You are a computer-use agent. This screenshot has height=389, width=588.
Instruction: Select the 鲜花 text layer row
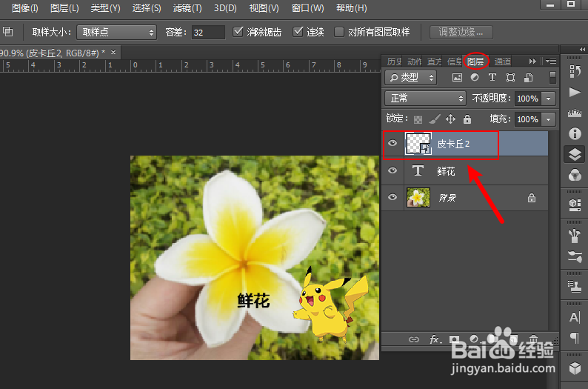[x=465, y=171]
